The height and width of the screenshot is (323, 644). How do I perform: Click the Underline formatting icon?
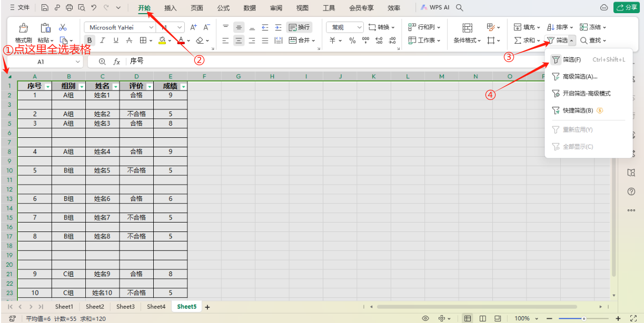pyautogui.click(x=115, y=41)
